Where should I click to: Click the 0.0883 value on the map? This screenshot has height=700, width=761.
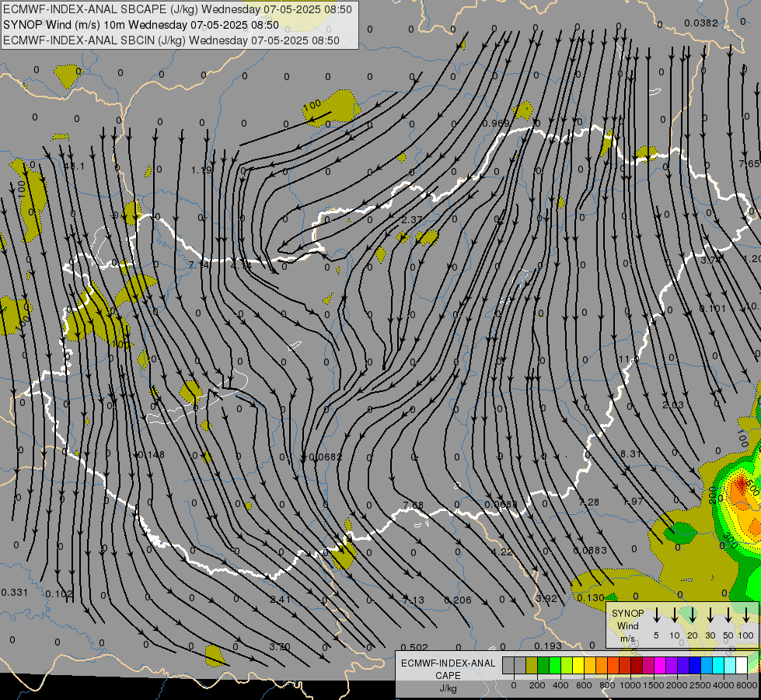coord(590,551)
